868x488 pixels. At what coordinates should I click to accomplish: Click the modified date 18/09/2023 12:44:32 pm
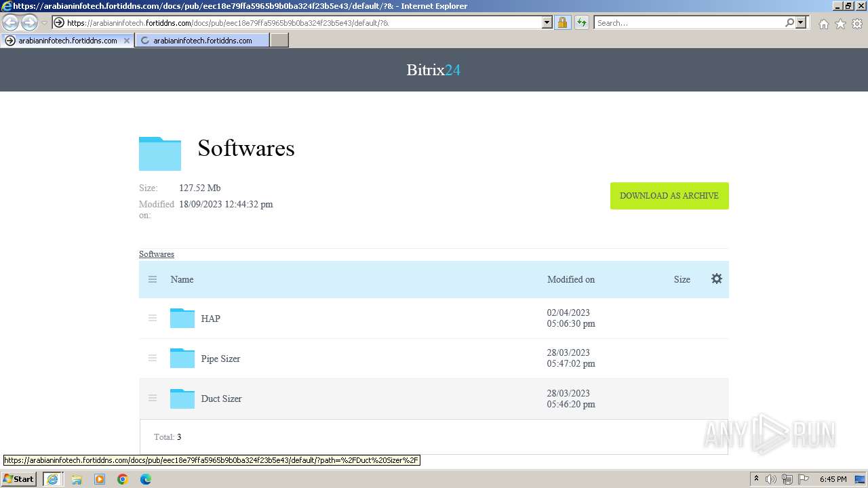[226, 204]
